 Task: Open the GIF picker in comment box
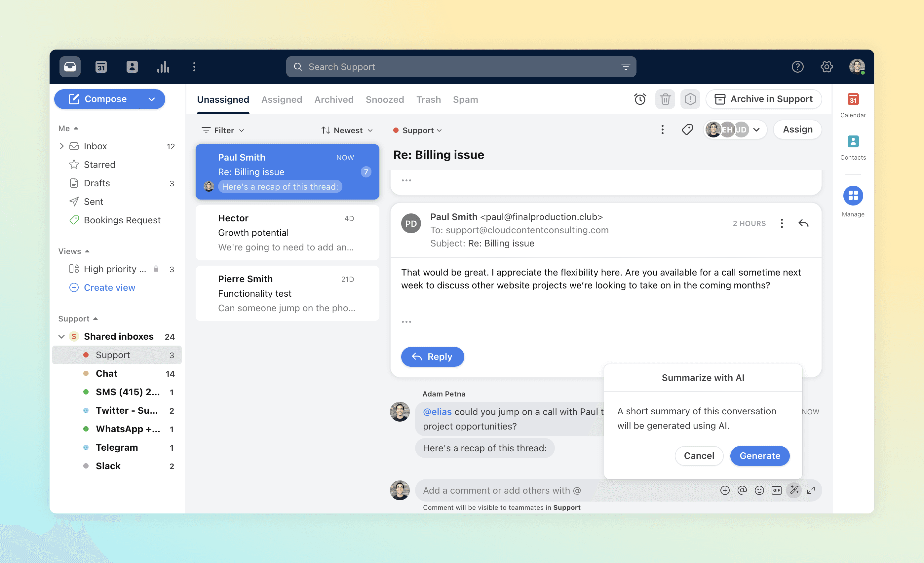point(777,490)
